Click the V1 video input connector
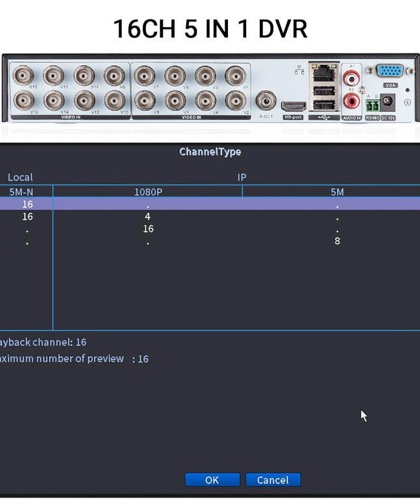 pyautogui.click(x=235, y=76)
